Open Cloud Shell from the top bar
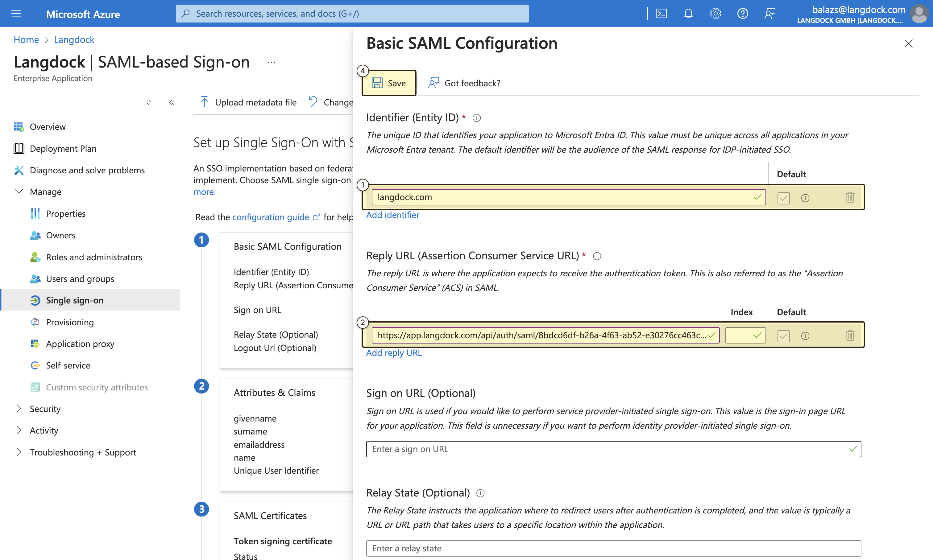933x560 pixels. pyautogui.click(x=661, y=14)
